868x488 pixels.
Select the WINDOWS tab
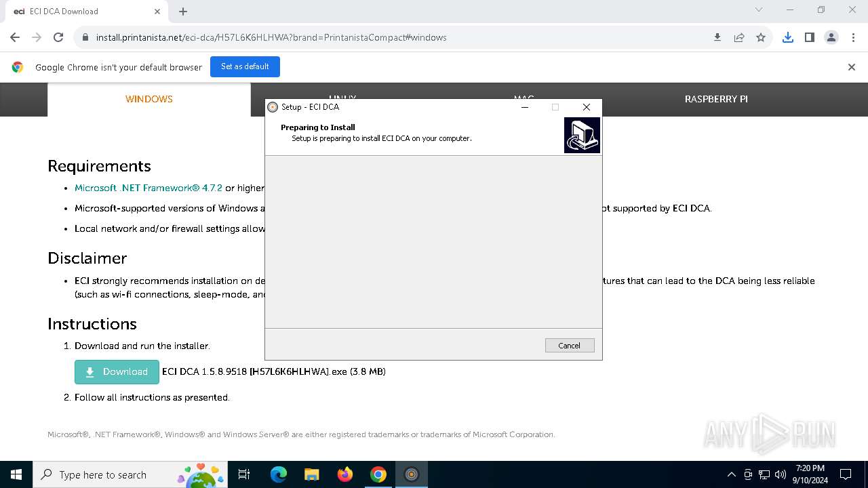coord(149,99)
